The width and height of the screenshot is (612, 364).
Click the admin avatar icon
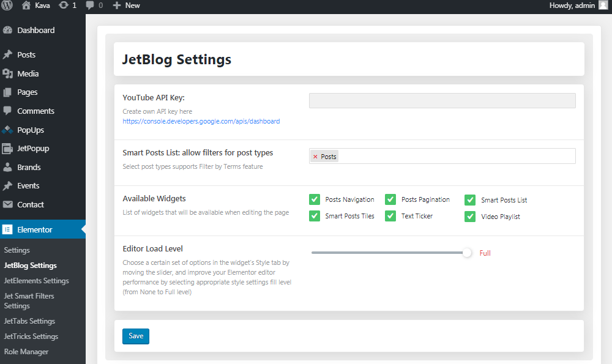603,5
